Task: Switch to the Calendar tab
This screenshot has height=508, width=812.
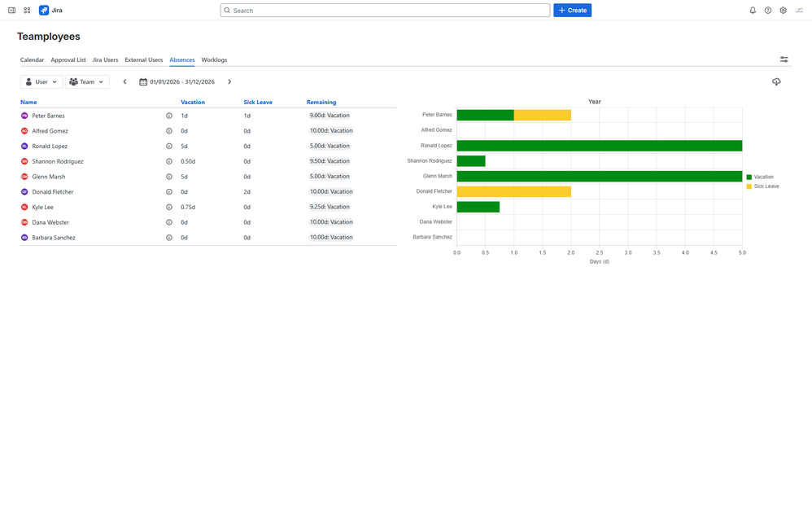Action: coord(32,59)
